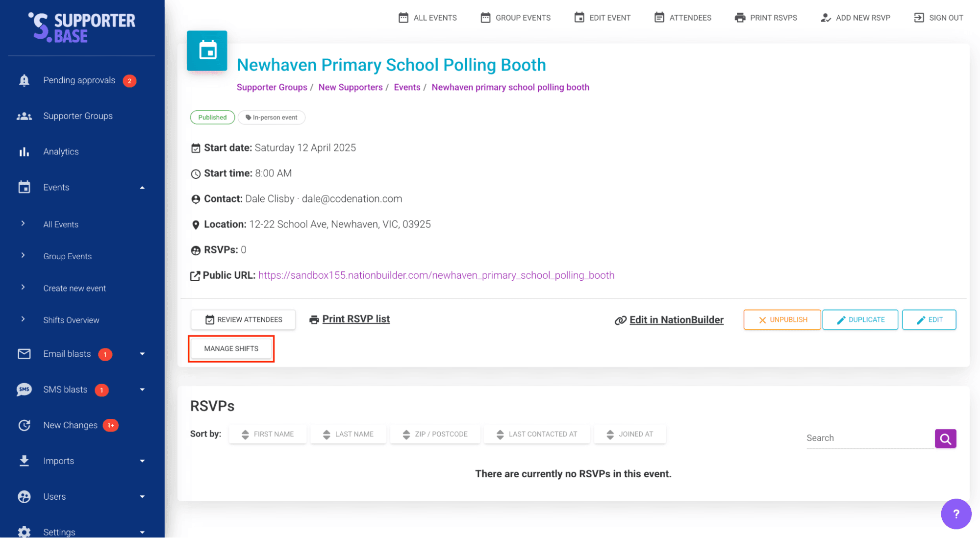
Task: Open the help question mark bubble
Action: (955, 514)
